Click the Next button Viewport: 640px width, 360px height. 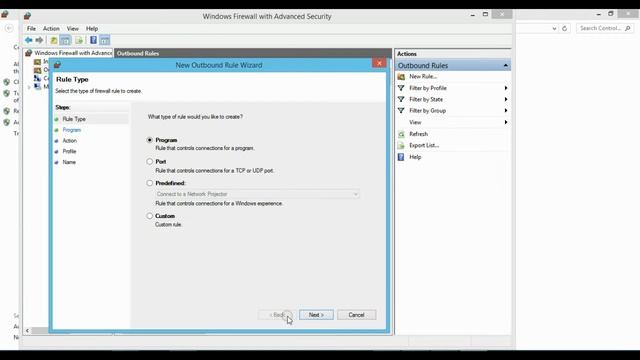point(316,315)
